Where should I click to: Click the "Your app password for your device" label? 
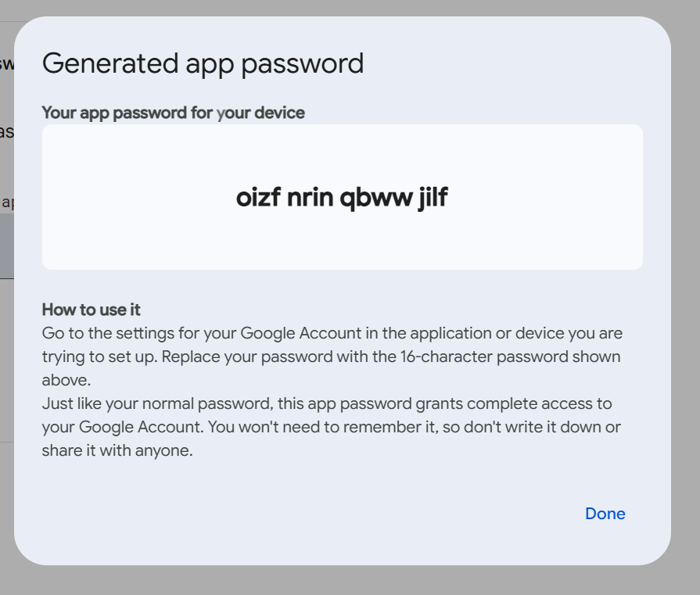coord(173,113)
